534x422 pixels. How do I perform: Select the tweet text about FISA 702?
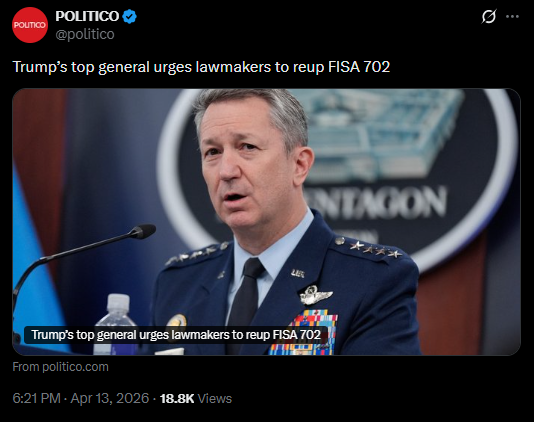[201, 67]
